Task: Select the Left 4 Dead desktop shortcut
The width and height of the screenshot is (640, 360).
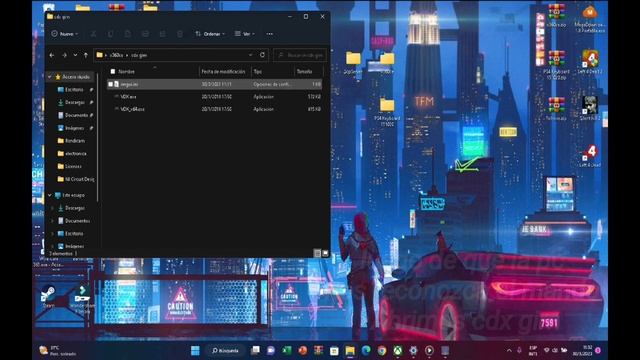Action: coord(590,156)
